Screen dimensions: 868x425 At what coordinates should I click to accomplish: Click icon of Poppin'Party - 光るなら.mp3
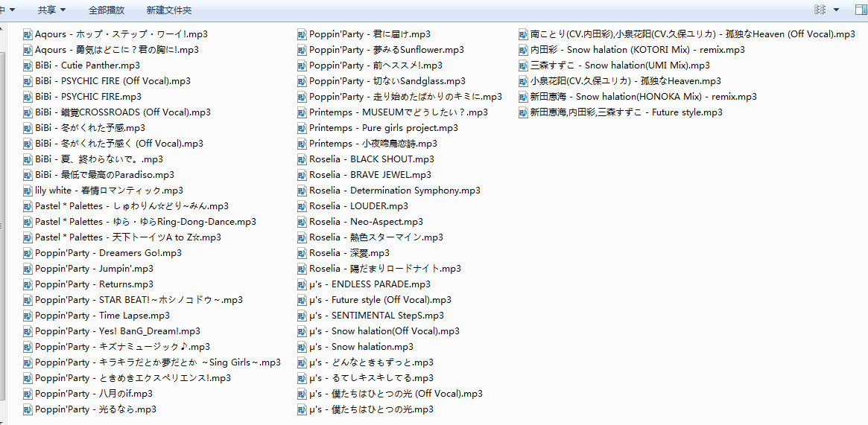[x=28, y=409]
